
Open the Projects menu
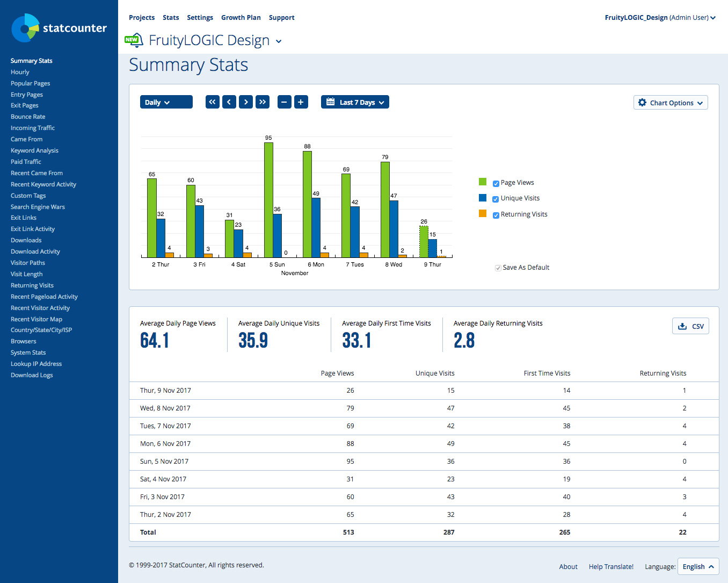(142, 18)
